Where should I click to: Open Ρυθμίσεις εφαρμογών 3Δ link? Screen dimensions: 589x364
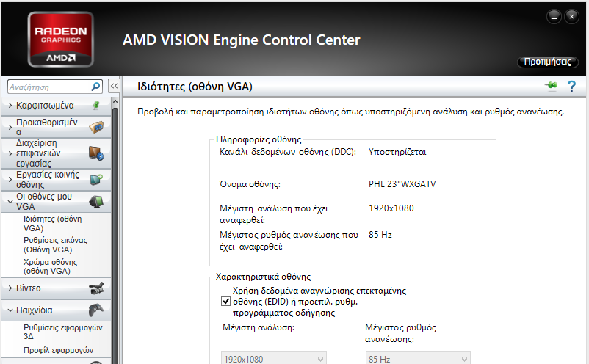(x=62, y=332)
